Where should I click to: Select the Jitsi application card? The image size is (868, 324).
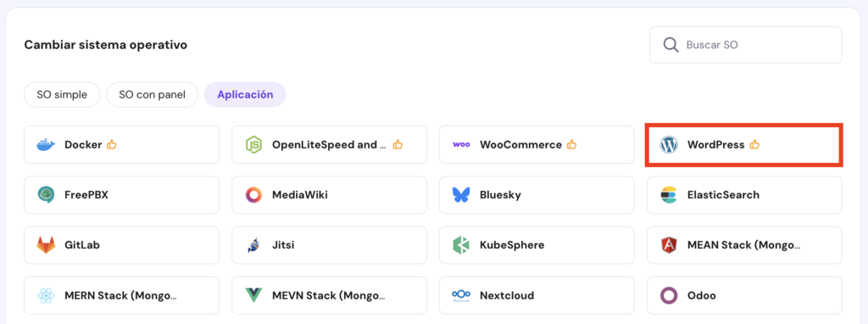tap(330, 245)
